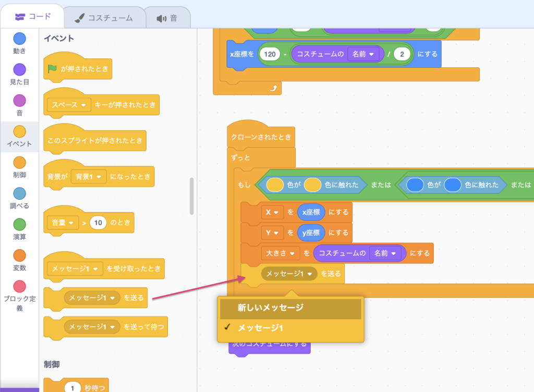Click the このスプライトが押されたとき block
This screenshot has height=392, width=534.
click(x=95, y=140)
